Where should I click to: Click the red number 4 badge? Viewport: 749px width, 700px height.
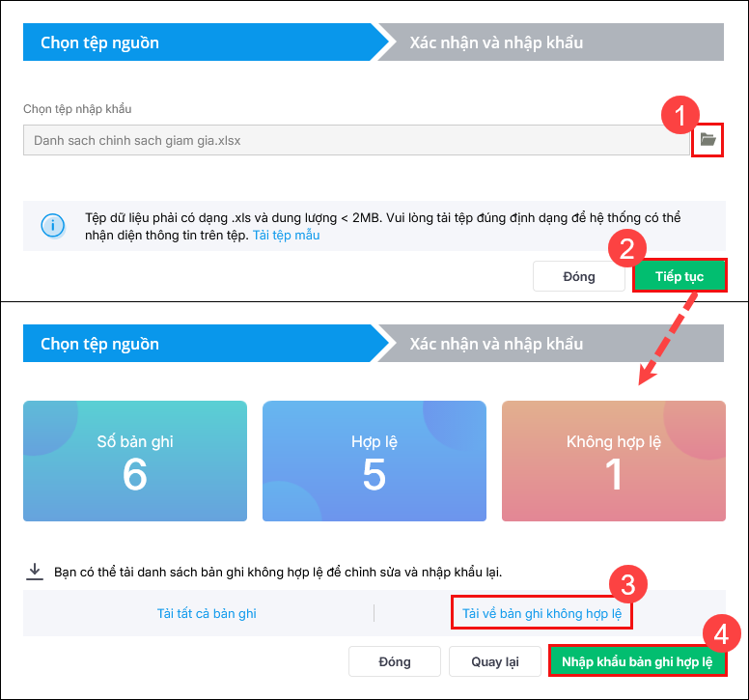pos(722,634)
